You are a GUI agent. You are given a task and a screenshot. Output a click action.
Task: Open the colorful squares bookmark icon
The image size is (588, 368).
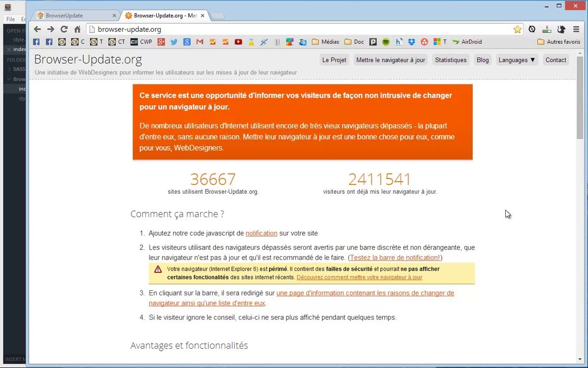click(289, 42)
